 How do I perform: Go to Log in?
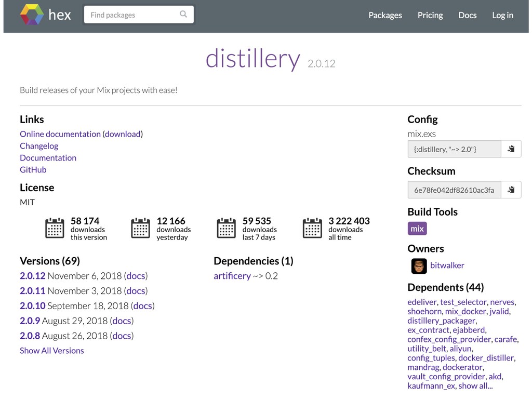click(502, 15)
